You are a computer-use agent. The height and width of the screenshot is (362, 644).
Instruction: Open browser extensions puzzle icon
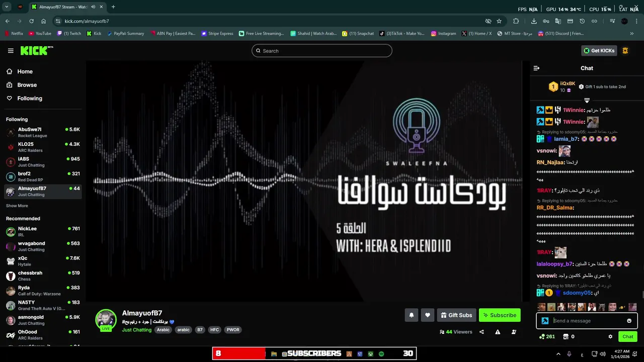pos(516,21)
